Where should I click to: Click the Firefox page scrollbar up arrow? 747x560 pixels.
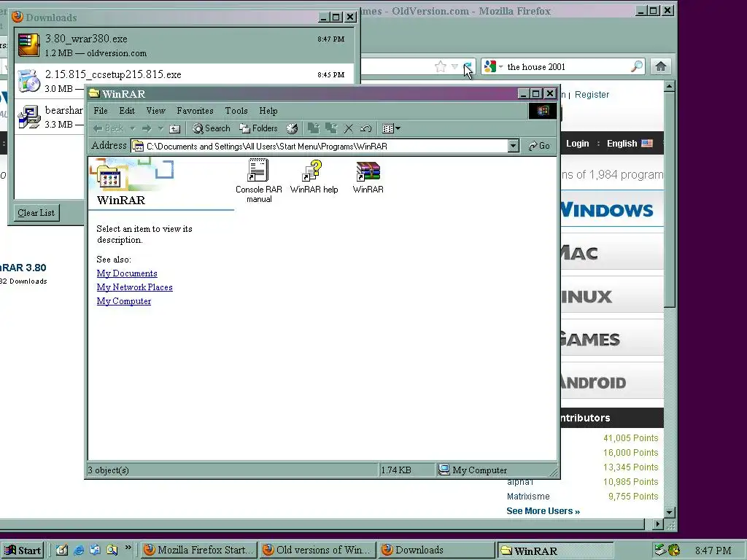coord(670,86)
